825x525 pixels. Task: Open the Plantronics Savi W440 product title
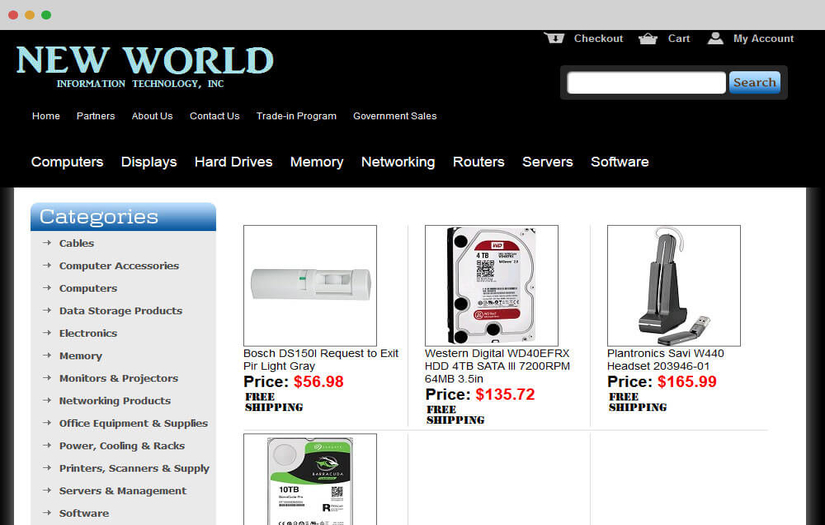[666, 360]
